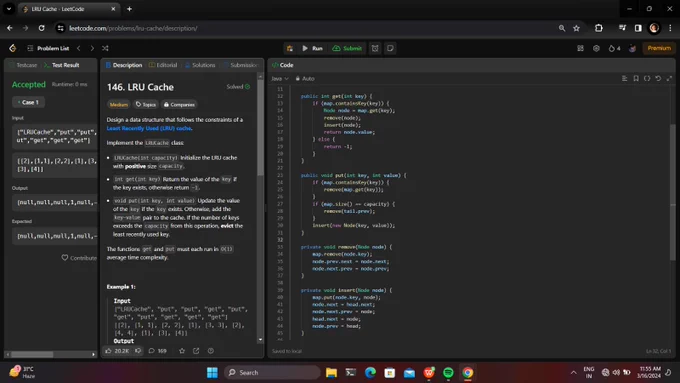The image size is (680, 383).
Task: Submit the solution
Action: tap(347, 48)
